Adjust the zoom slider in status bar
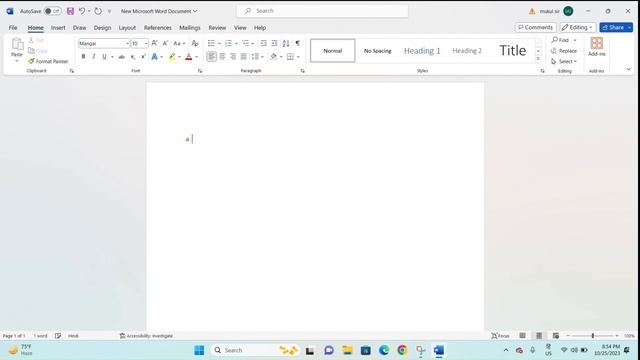The image size is (640, 360). click(593, 336)
